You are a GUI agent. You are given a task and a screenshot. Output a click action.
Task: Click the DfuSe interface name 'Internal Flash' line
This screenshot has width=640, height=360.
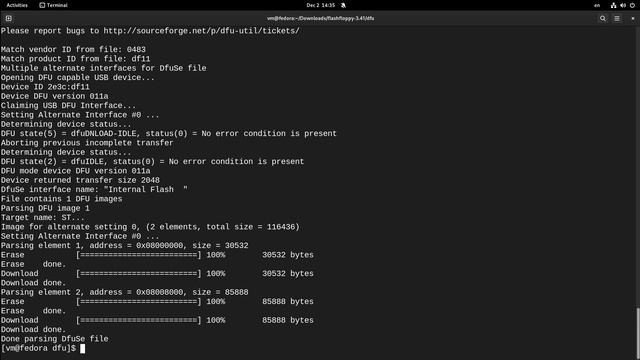point(94,190)
